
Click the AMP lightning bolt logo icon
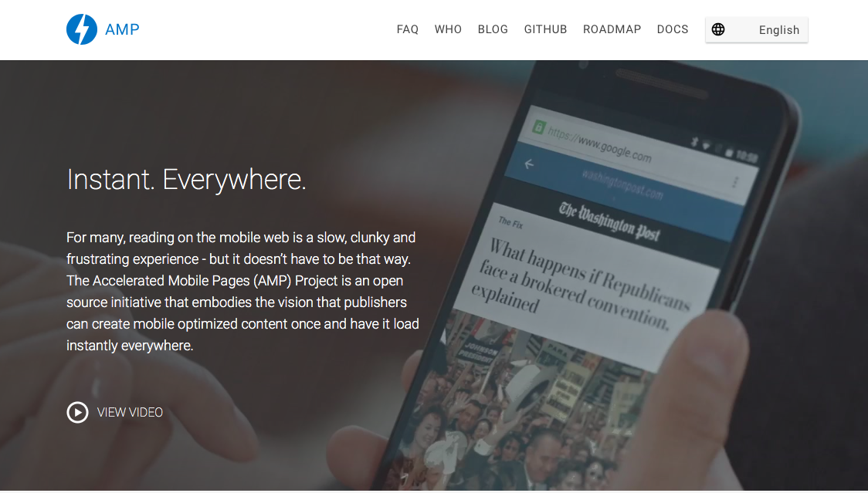(82, 29)
